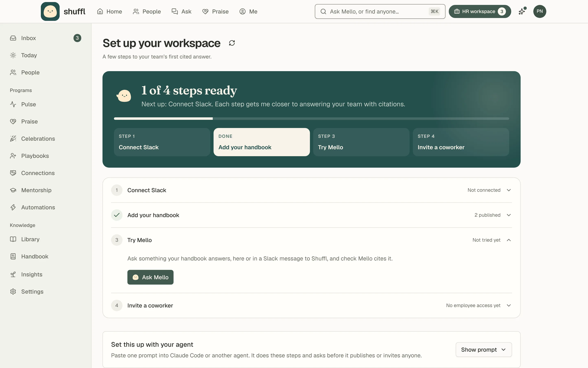Open Handbook in sidebar
Viewport: 588px width, 368px height.
[46, 256]
